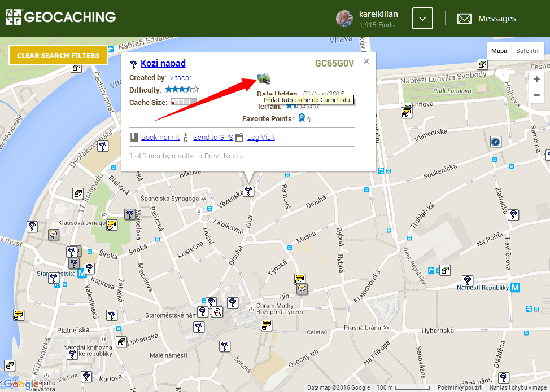Click the karelkilian username

point(378,14)
